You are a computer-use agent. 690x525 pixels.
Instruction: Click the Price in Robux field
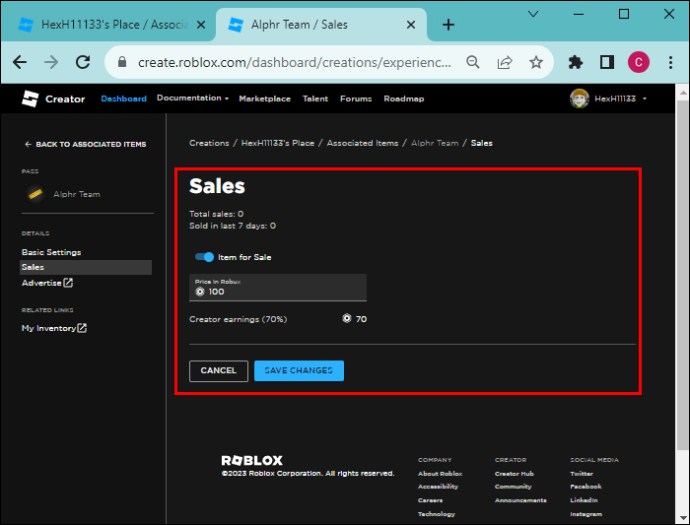tap(278, 288)
